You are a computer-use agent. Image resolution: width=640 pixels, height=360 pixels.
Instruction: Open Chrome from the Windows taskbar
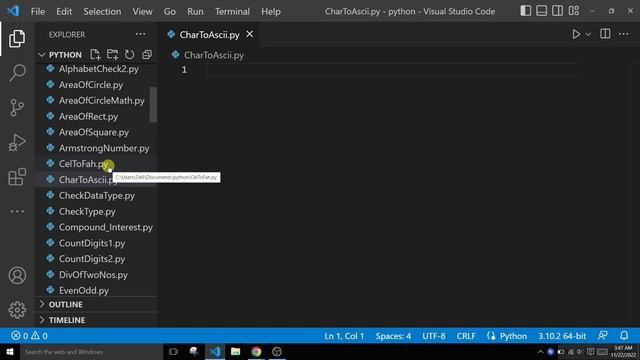(256, 351)
